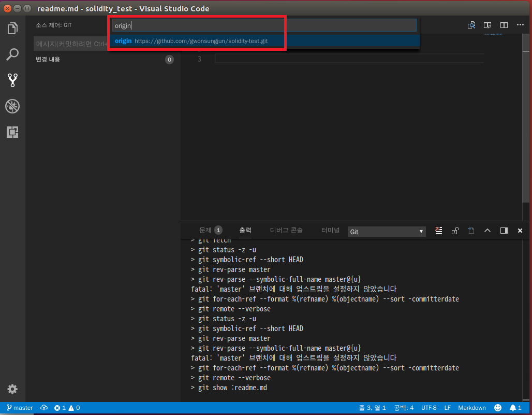Viewport: 532px width, 415px height.
Task: Click editor line 3
Action: pos(349,59)
